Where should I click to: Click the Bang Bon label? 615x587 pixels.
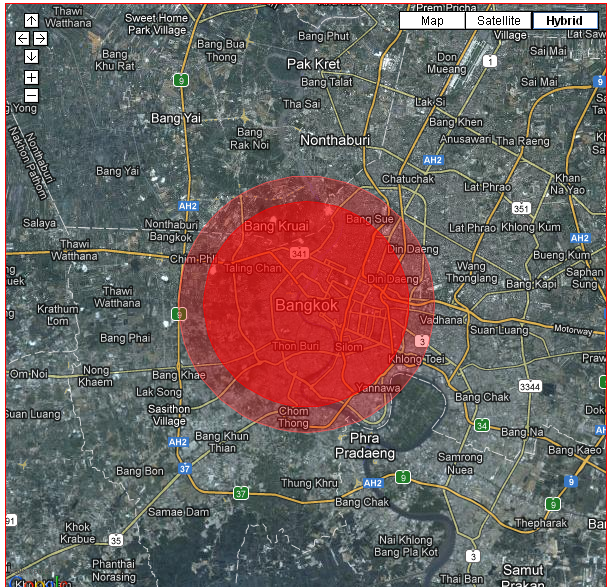point(140,471)
